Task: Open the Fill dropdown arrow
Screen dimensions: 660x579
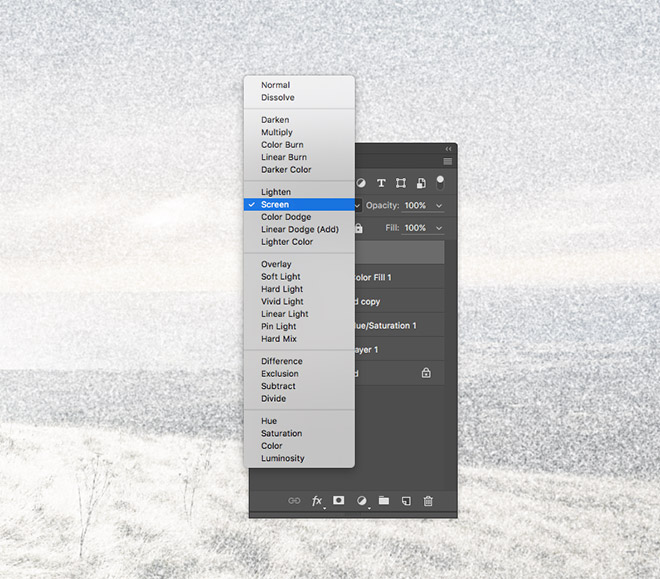Action: [439, 229]
